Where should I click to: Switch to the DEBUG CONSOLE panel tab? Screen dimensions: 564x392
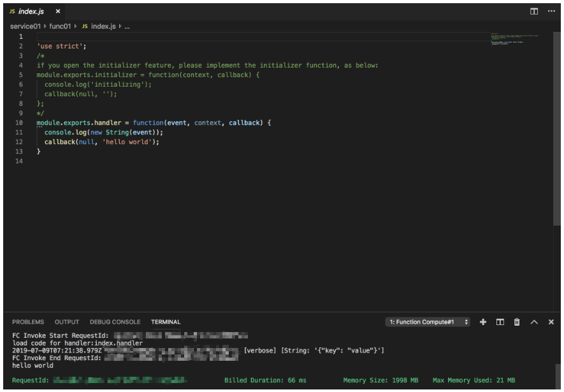pyautogui.click(x=115, y=322)
